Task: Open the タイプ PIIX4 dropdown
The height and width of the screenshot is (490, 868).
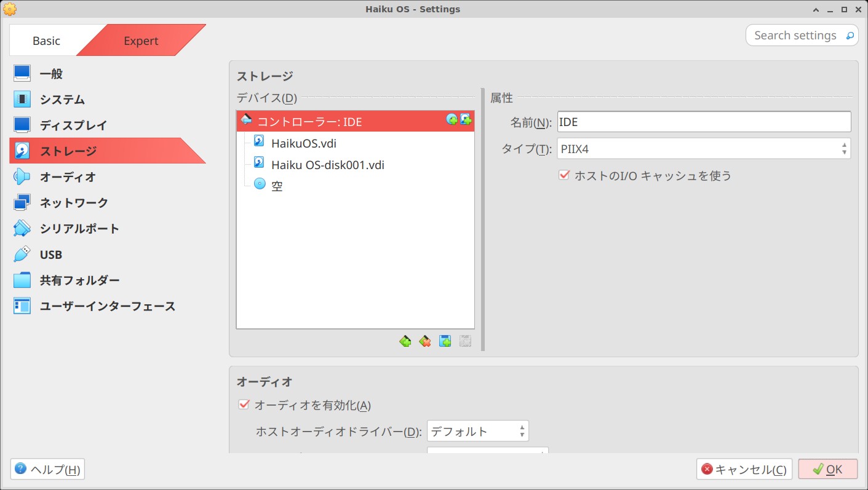Action: point(704,149)
